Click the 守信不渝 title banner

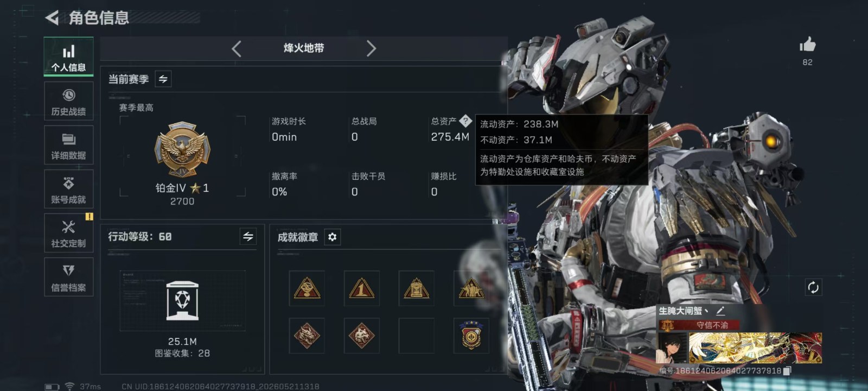[x=712, y=325]
